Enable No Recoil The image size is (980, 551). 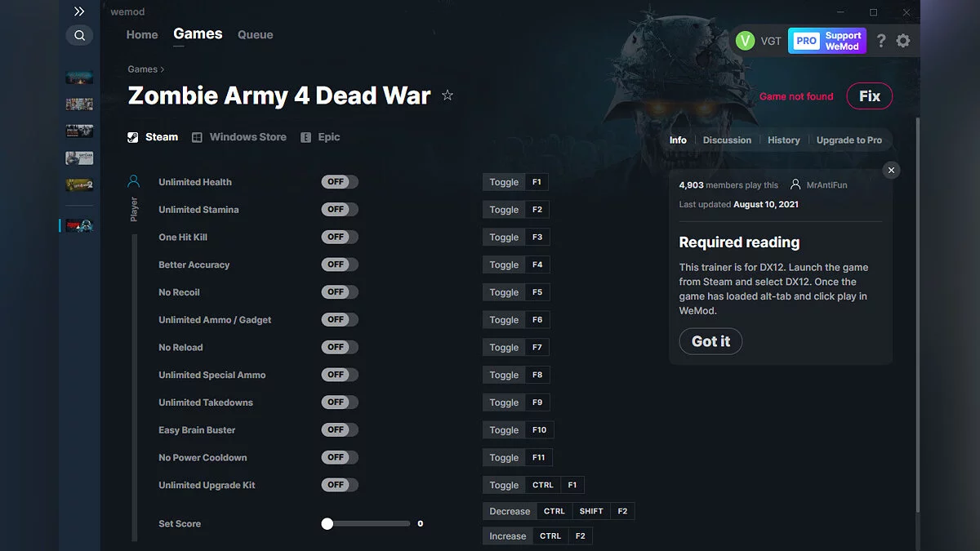[339, 291]
